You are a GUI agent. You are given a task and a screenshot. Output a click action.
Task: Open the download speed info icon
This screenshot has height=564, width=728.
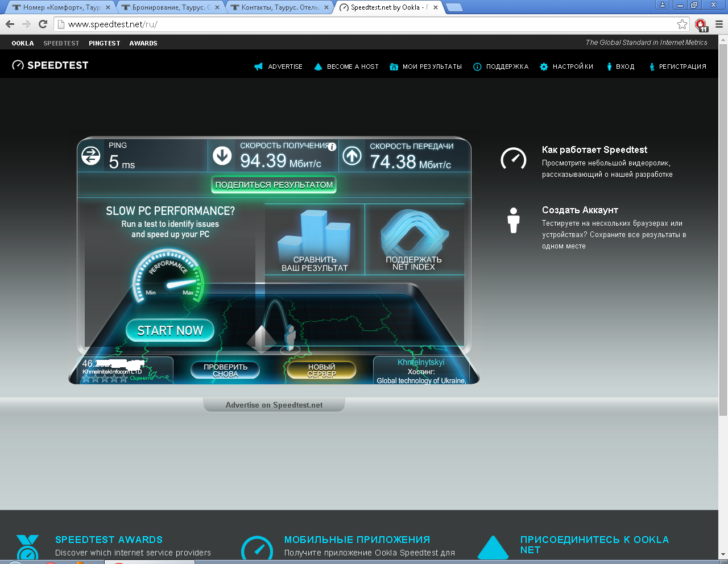[332, 147]
